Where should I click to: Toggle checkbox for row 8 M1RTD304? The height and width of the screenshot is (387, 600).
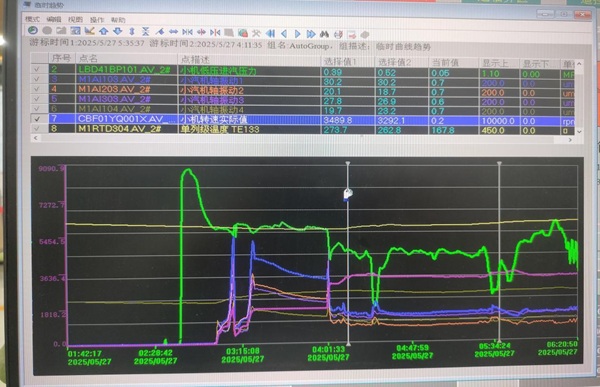coord(37,129)
